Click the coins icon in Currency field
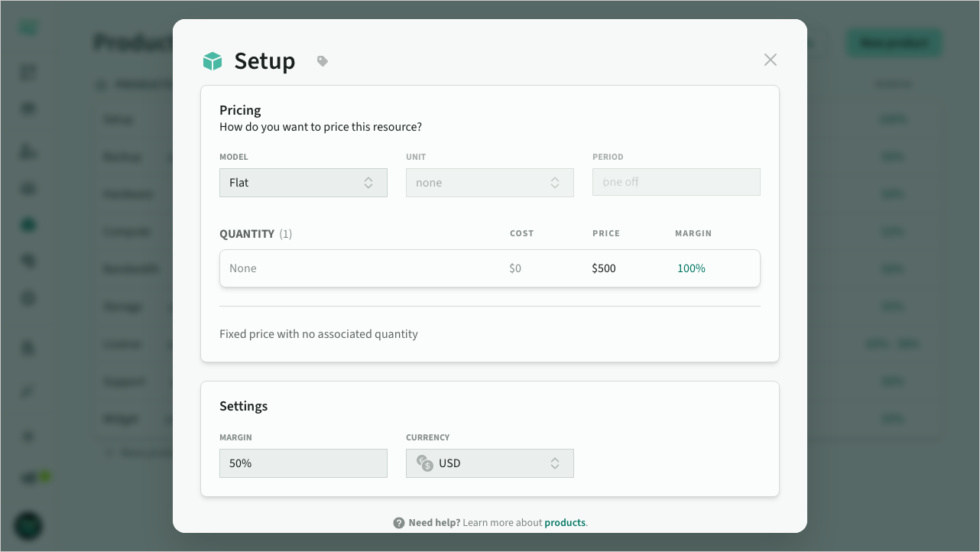 424,463
